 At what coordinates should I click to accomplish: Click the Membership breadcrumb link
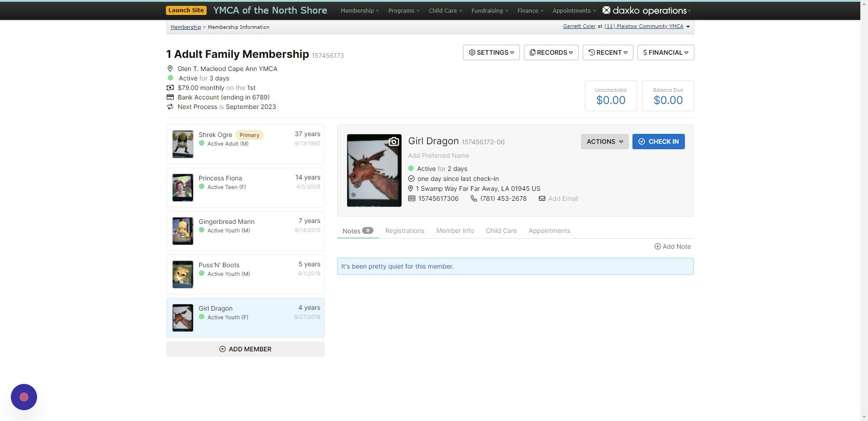tap(185, 27)
